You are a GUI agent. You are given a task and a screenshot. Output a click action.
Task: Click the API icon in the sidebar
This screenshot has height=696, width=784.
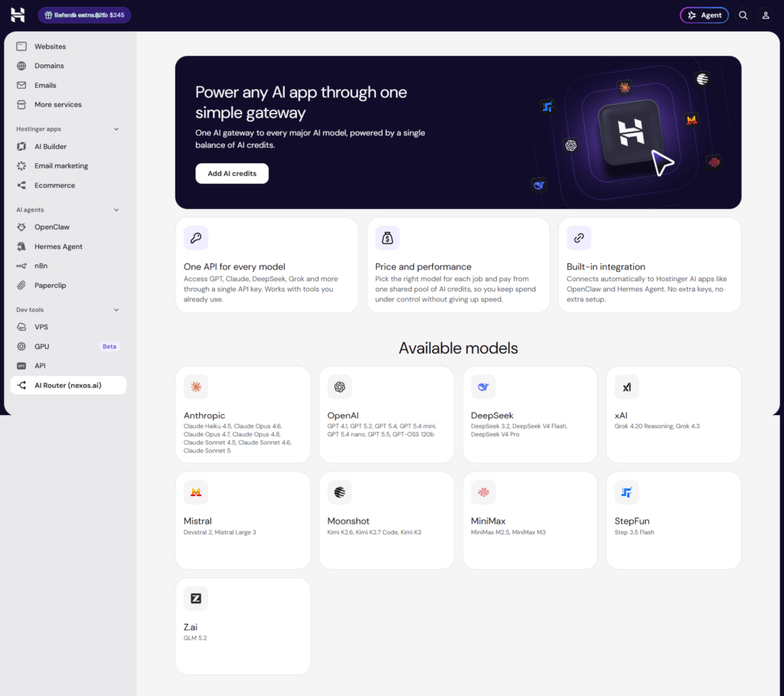click(21, 366)
